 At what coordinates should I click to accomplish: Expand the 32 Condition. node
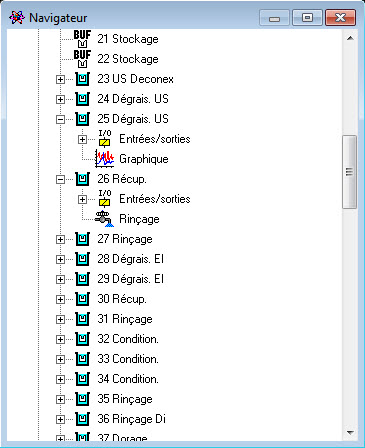coord(60,339)
